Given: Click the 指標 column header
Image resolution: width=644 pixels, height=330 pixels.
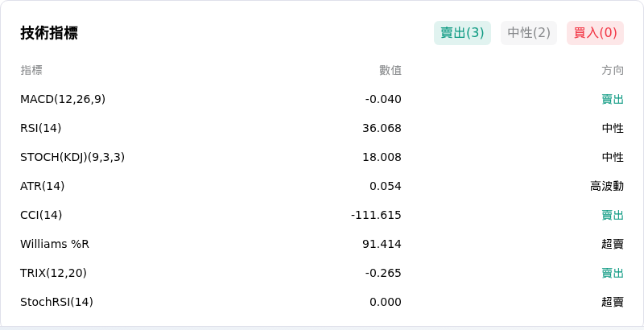Looking at the screenshot, I should tap(31, 70).
